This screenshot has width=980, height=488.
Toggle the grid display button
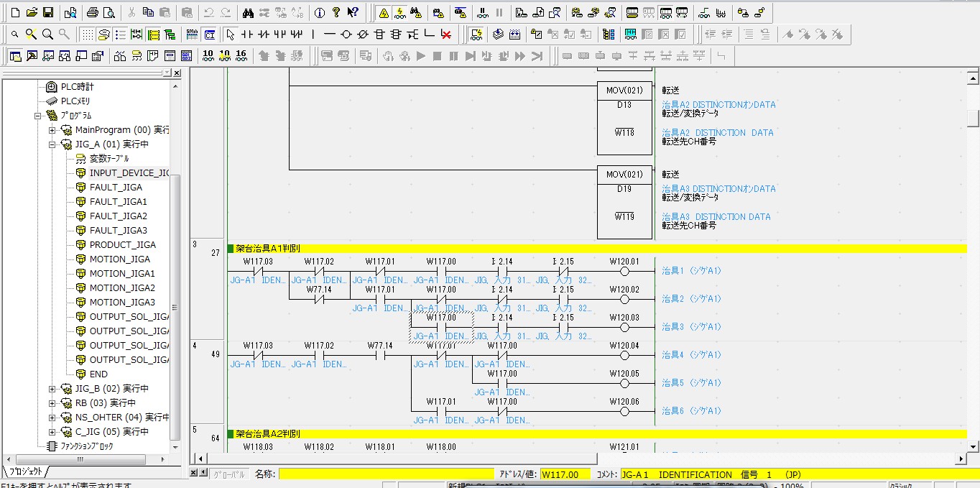pyautogui.click(x=87, y=34)
